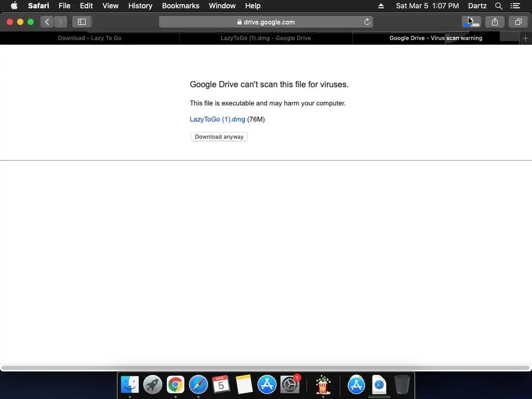Open the Help menu
Screen dimensions: 532x399
pos(253,6)
